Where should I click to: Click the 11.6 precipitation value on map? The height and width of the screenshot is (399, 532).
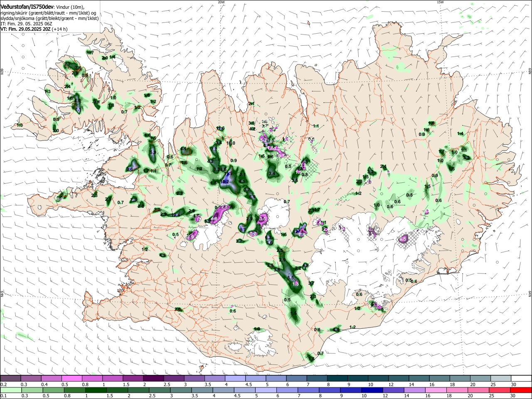click(x=220, y=128)
